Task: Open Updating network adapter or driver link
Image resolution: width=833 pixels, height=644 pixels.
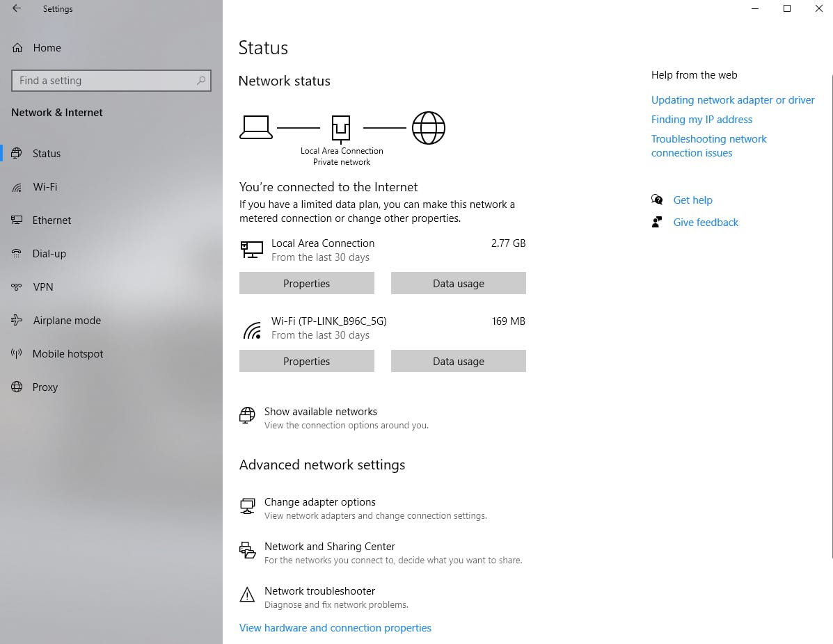Action: click(732, 100)
